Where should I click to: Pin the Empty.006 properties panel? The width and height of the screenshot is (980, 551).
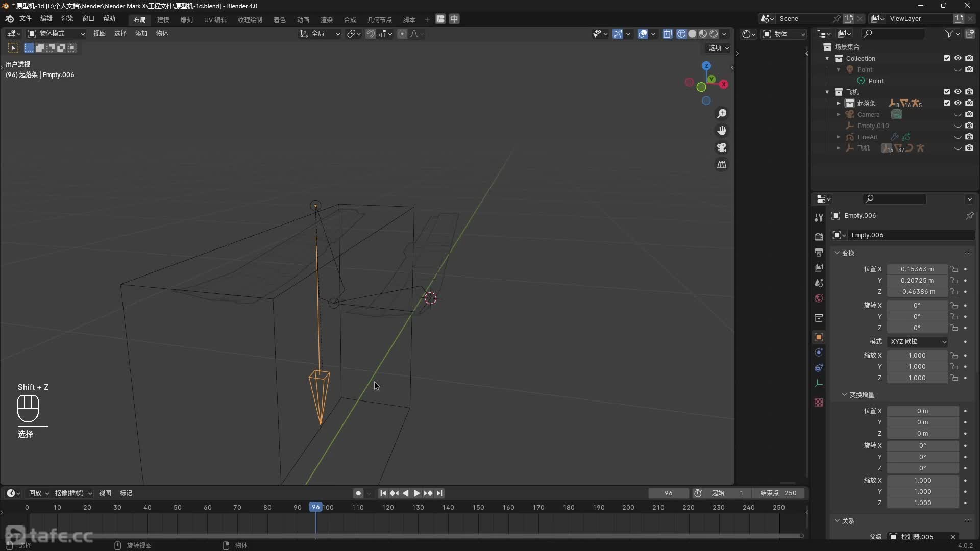[x=969, y=216]
